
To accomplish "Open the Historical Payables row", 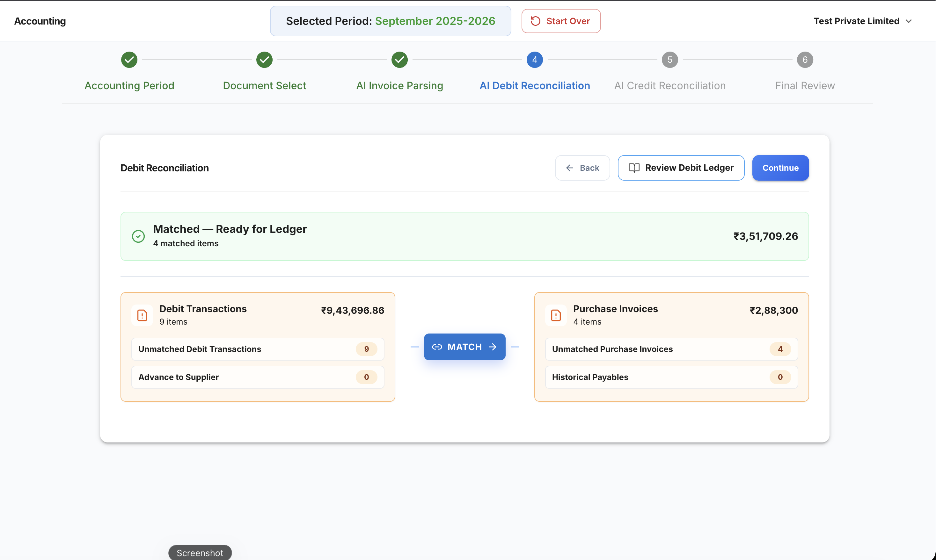I will tap(671, 377).
